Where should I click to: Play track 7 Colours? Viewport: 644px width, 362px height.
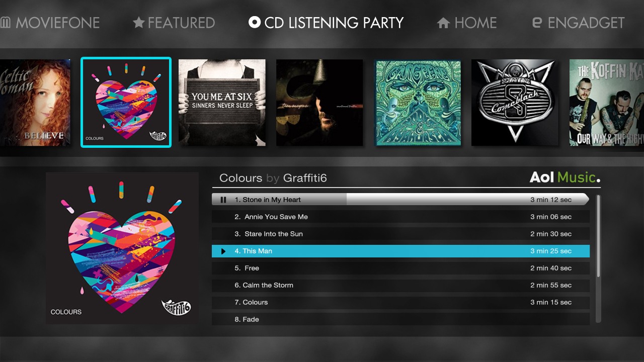[400, 302]
